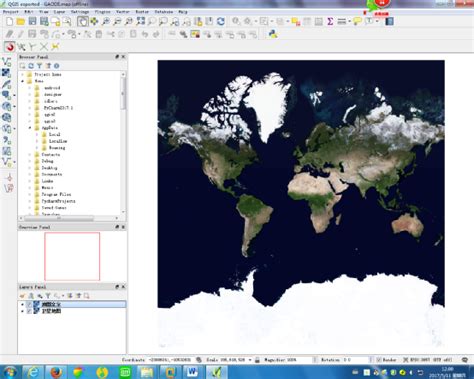
Task: Toggle visibility of the second layer checkbox
Action: 29,311
